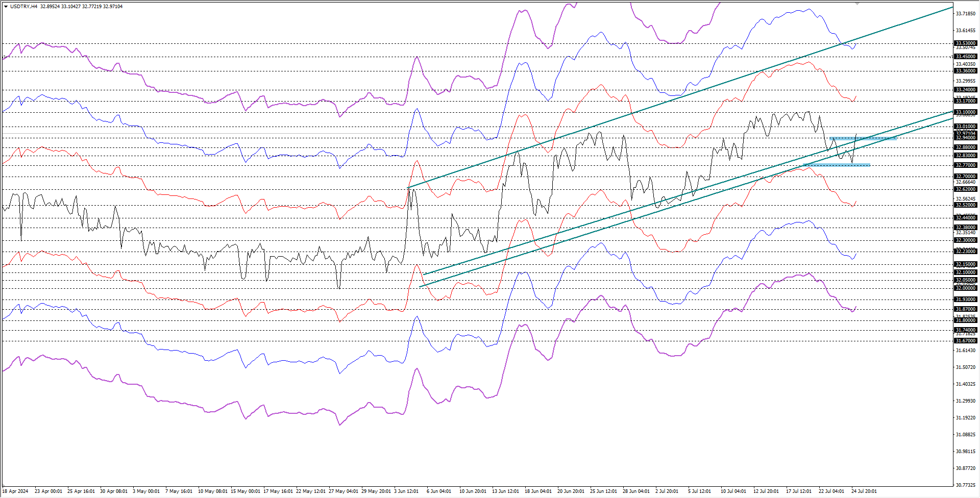
Task: Click the 13 Jun 12:01 time label
Action: [x=506, y=491]
